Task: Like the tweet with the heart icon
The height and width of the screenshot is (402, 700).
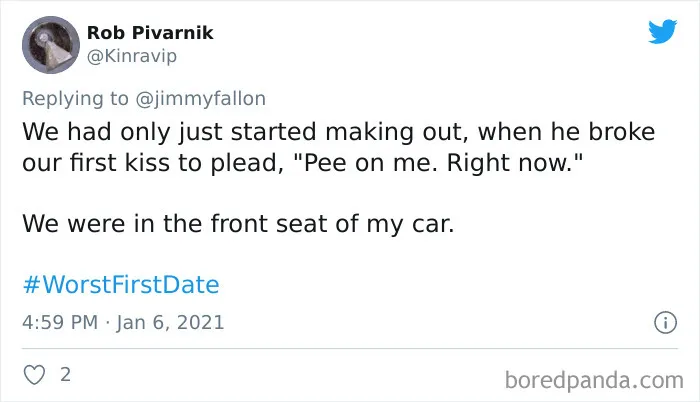Action: [x=33, y=375]
